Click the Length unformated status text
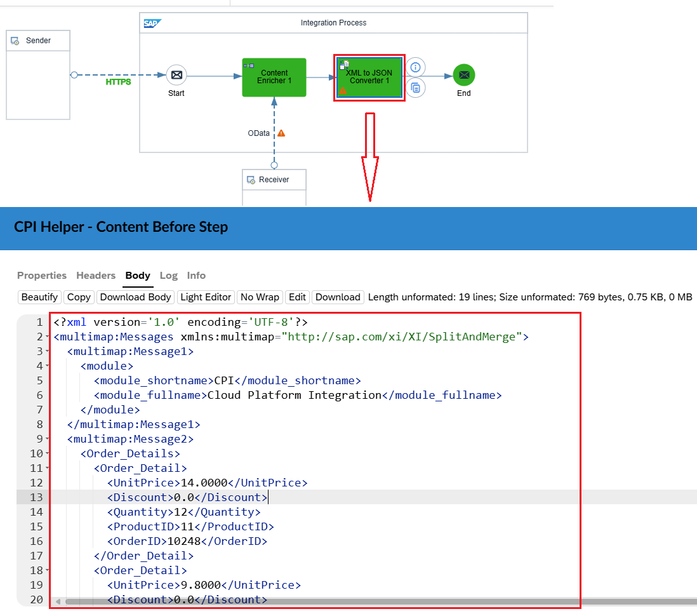The image size is (697, 616). coord(530,297)
